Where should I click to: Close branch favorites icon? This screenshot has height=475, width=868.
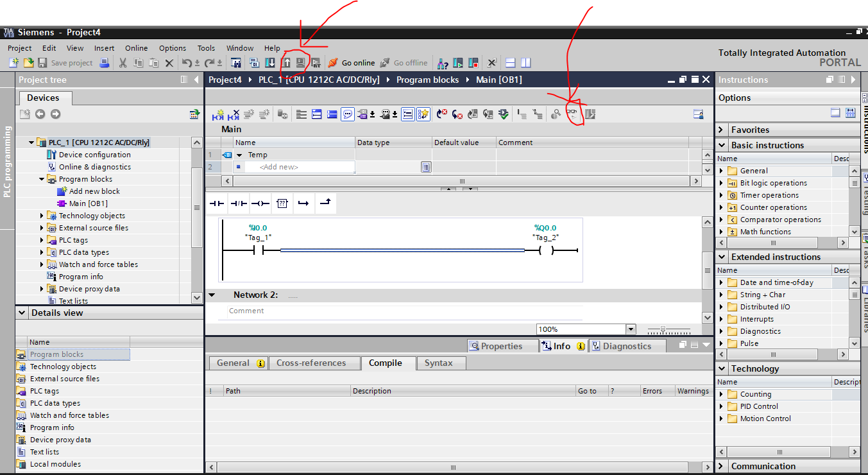tap(325, 203)
